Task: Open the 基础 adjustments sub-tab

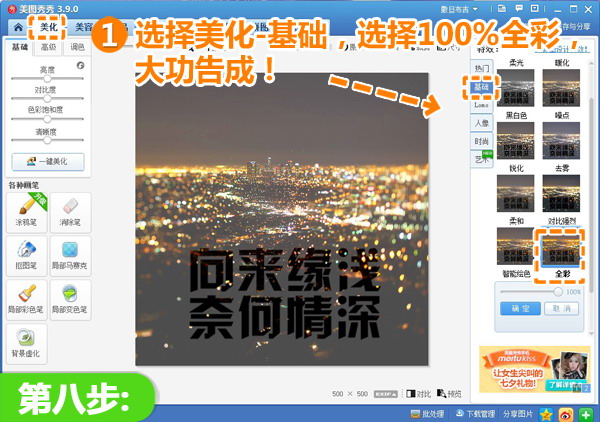Action: pyautogui.click(x=20, y=47)
